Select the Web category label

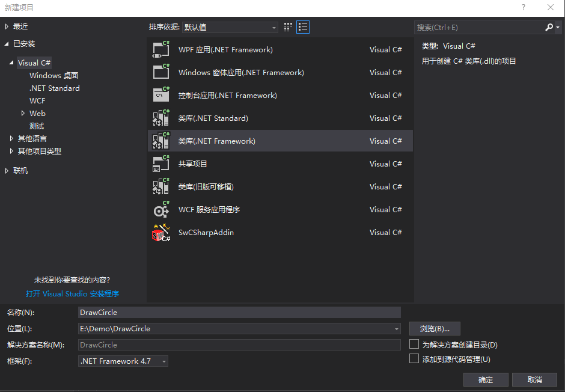pyautogui.click(x=37, y=113)
